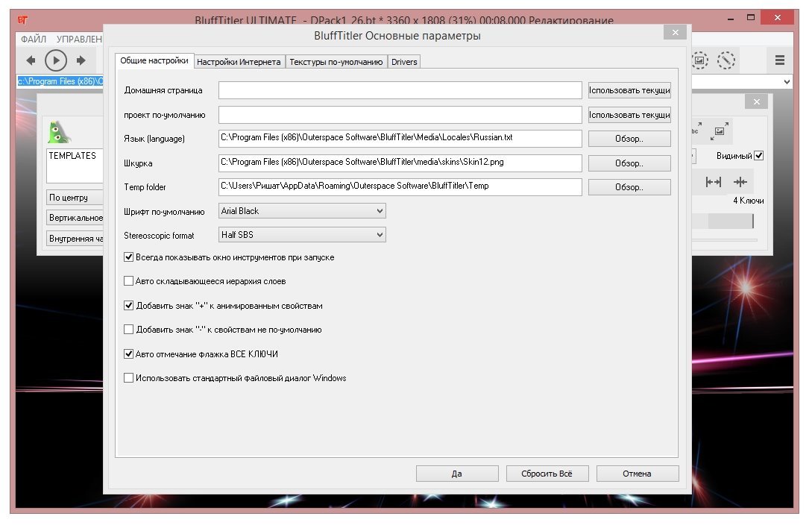Click the next key right arrow icon
The width and height of the screenshot is (812, 528).
tap(81, 60)
